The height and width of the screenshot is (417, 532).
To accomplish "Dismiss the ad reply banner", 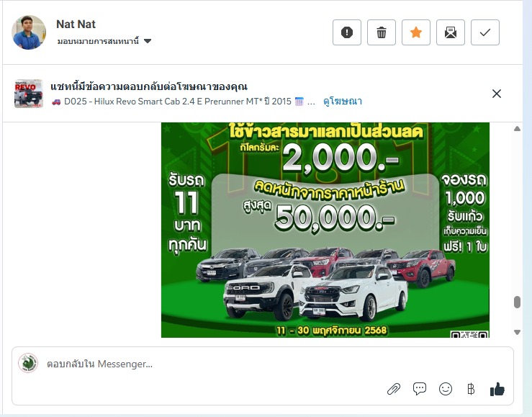I will (x=497, y=94).
